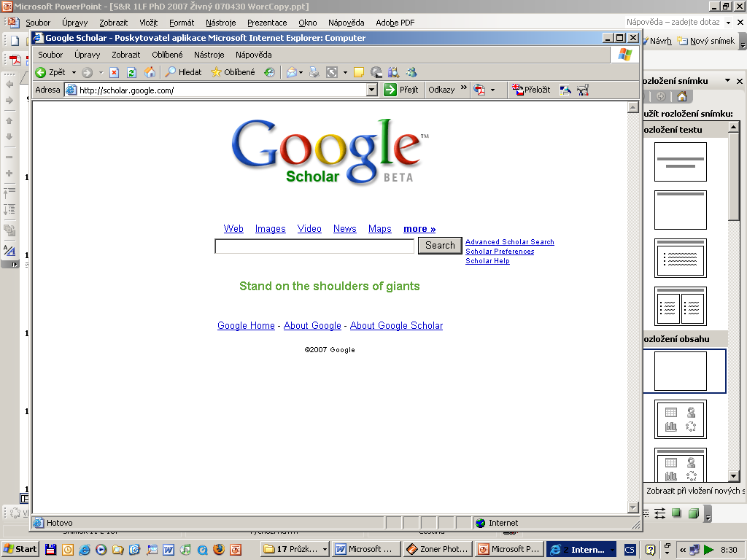Click the Images link above the search box
This screenshot has width=747, height=560.
click(271, 228)
